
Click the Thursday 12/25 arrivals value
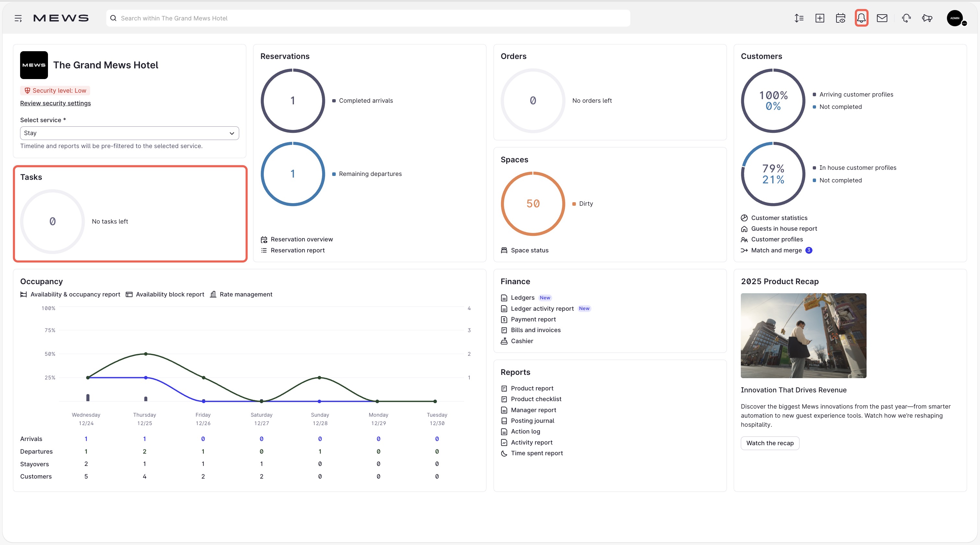145,439
